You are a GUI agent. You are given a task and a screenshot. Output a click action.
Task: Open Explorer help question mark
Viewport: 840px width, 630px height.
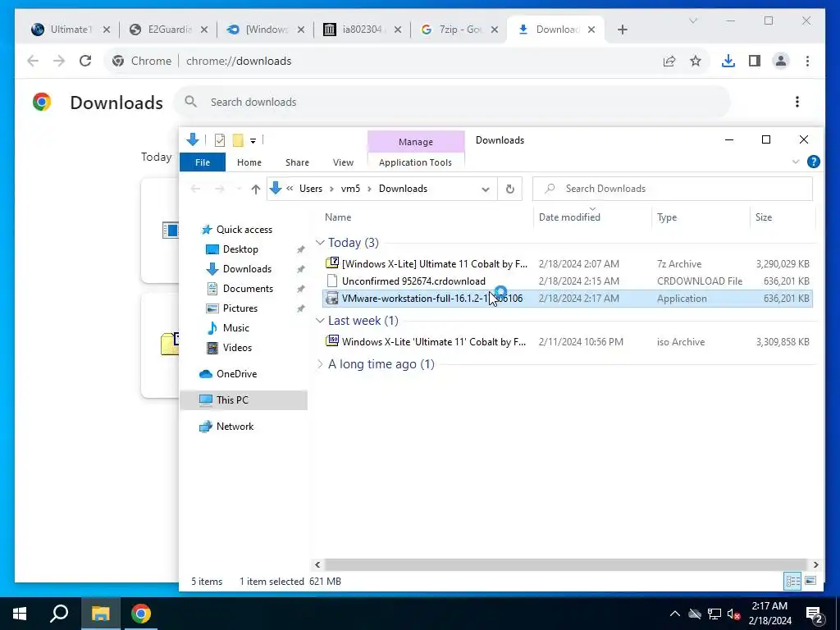pos(813,162)
